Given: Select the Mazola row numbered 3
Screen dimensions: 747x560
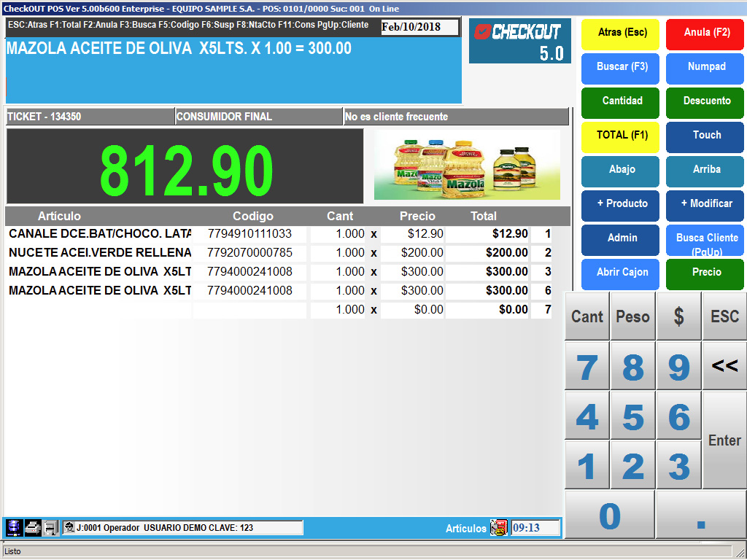Looking at the screenshot, I should point(279,271).
